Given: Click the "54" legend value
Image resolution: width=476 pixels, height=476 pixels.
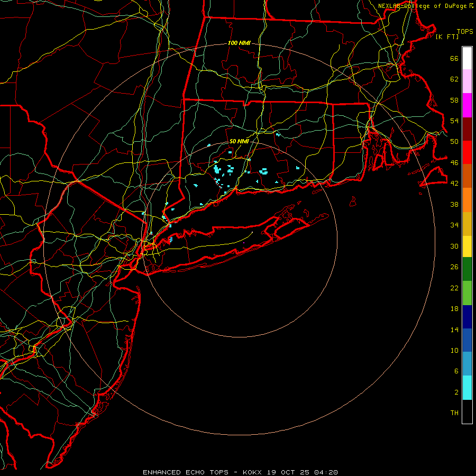Looking at the screenshot, I should pos(454,121).
